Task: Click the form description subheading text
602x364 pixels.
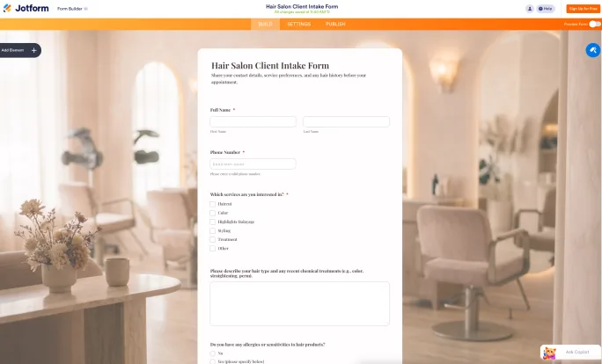Action: pyautogui.click(x=289, y=78)
